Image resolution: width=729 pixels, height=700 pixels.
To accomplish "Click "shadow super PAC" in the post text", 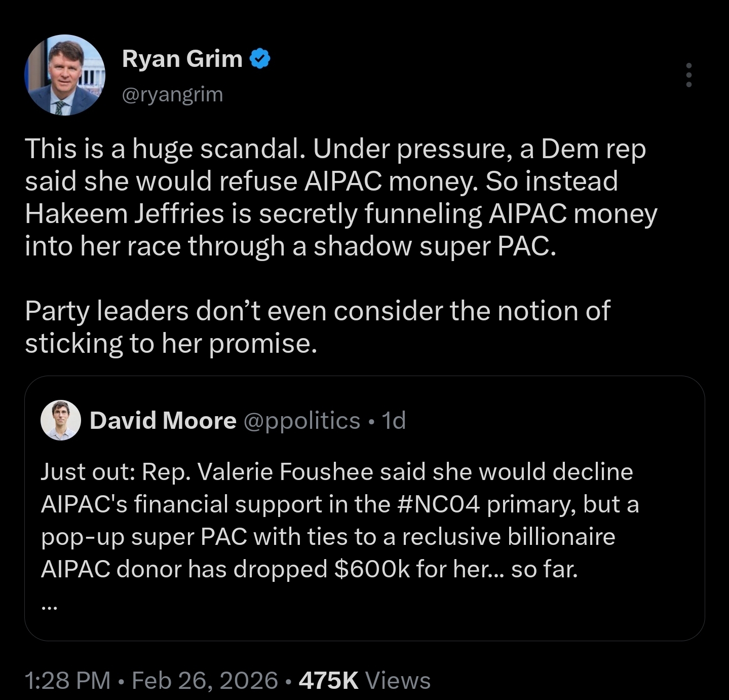I will coord(434,246).
